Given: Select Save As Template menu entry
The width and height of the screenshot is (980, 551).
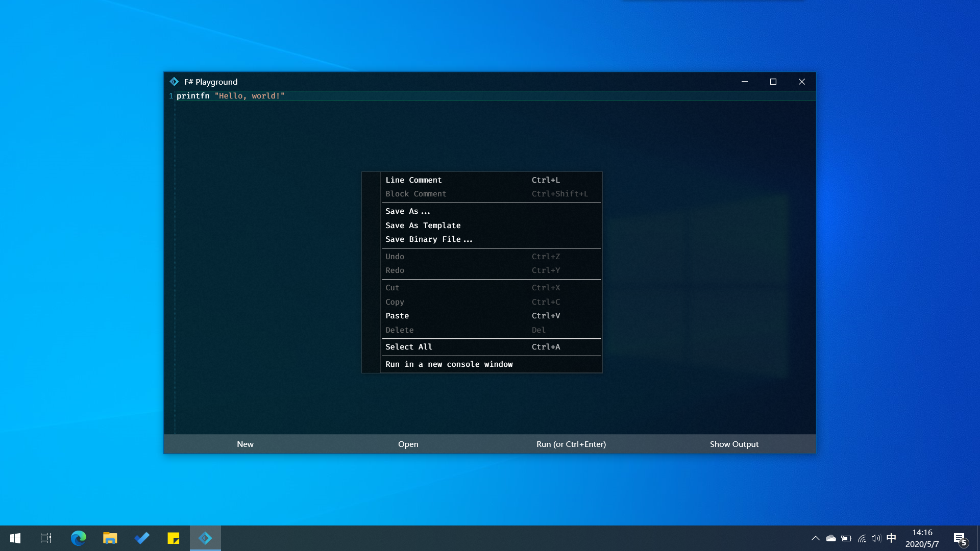Looking at the screenshot, I should pyautogui.click(x=423, y=226).
